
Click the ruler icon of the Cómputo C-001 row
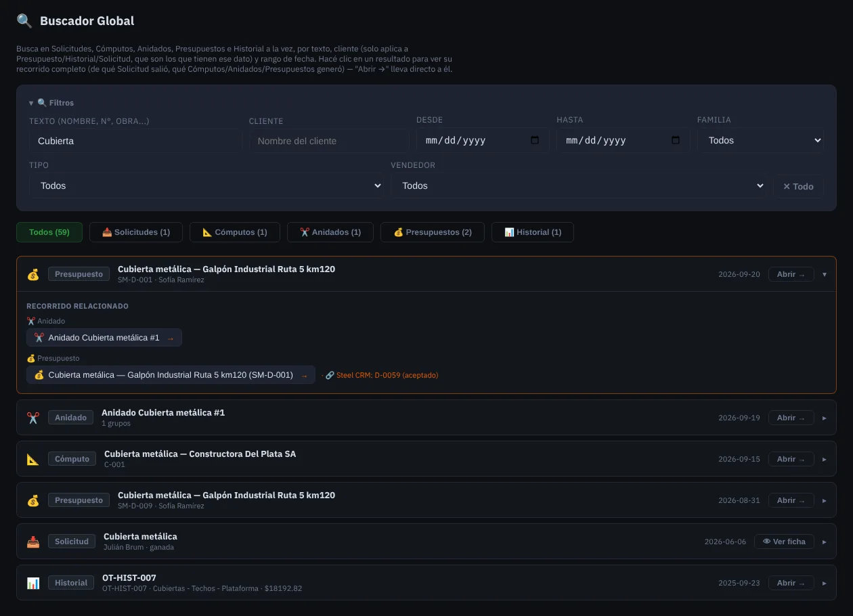click(x=33, y=459)
